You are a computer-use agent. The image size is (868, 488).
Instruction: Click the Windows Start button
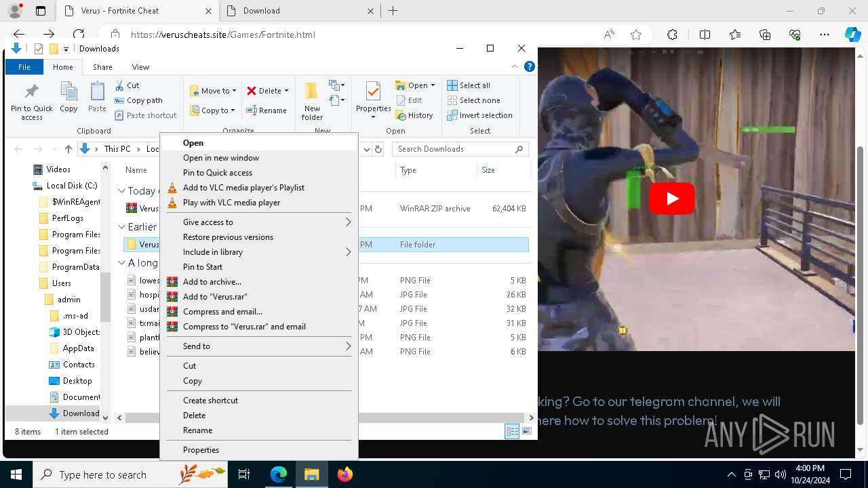click(x=16, y=474)
